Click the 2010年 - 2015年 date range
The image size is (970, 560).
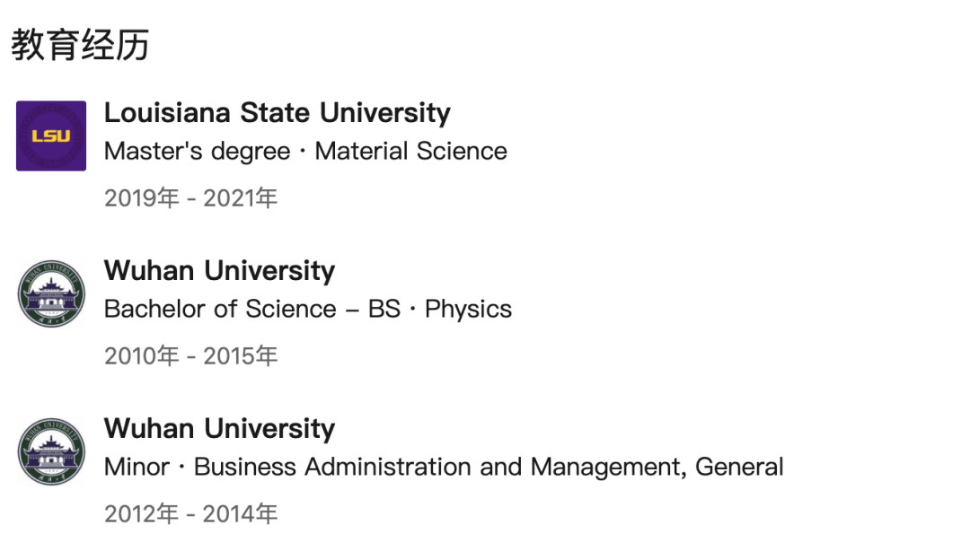click(x=190, y=356)
